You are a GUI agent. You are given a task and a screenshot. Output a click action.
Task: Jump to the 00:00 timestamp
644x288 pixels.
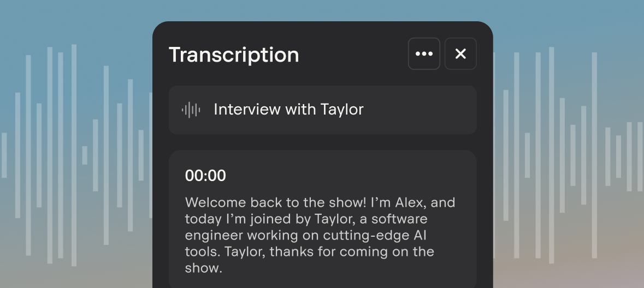click(x=205, y=176)
